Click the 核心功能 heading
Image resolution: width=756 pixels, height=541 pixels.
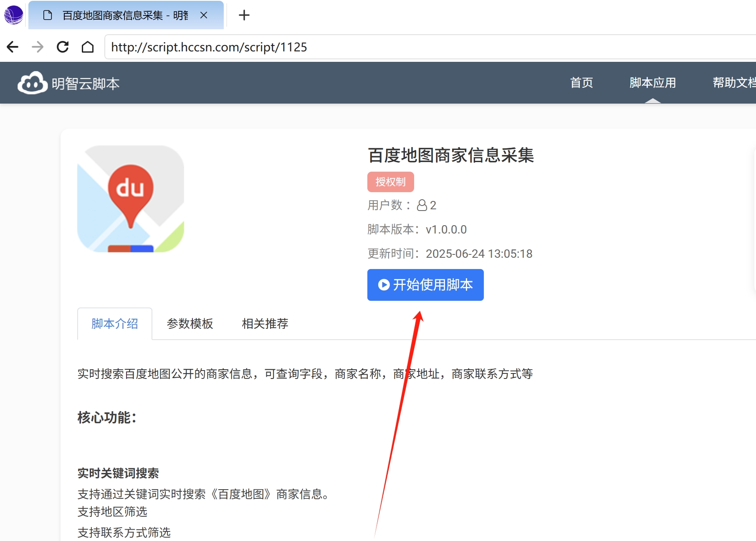tap(107, 417)
